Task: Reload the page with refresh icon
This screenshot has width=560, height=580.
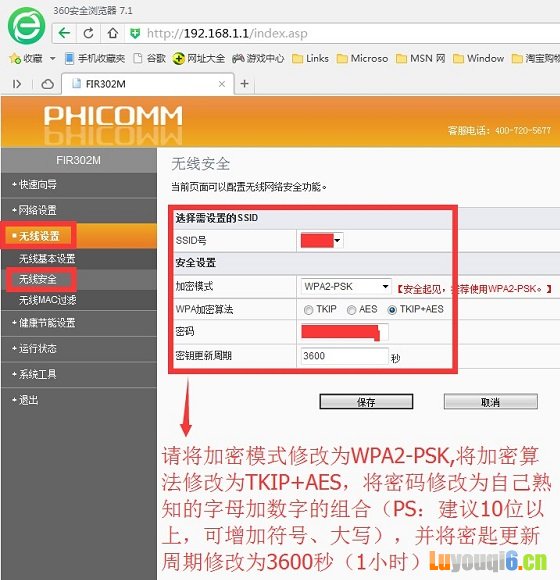Action: (x=88, y=33)
